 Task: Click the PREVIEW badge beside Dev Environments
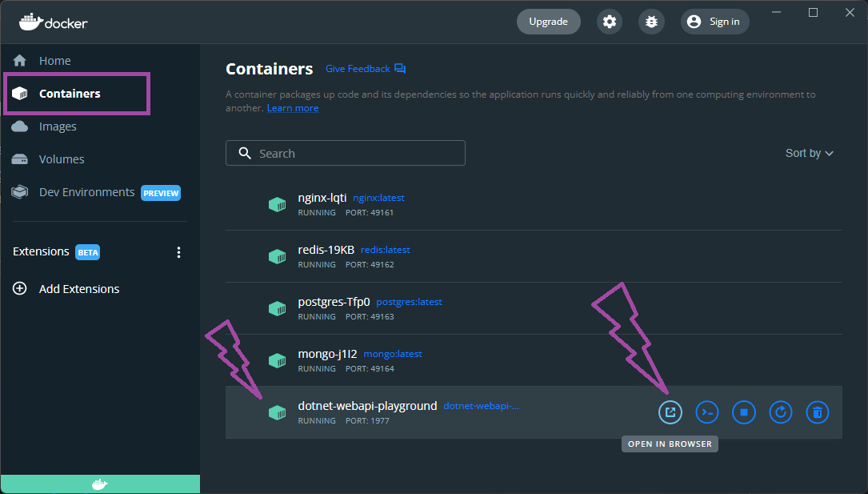click(161, 193)
